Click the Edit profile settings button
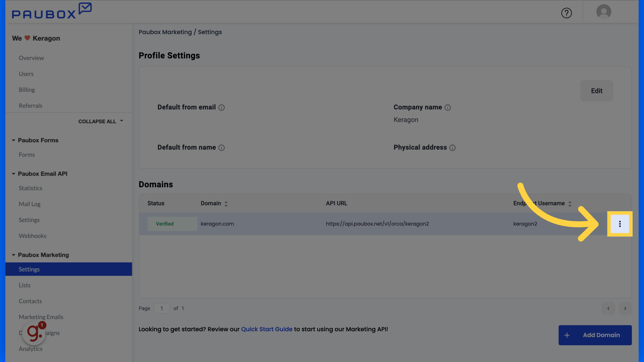The width and height of the screenshot is (644, 362). point(597,91)
